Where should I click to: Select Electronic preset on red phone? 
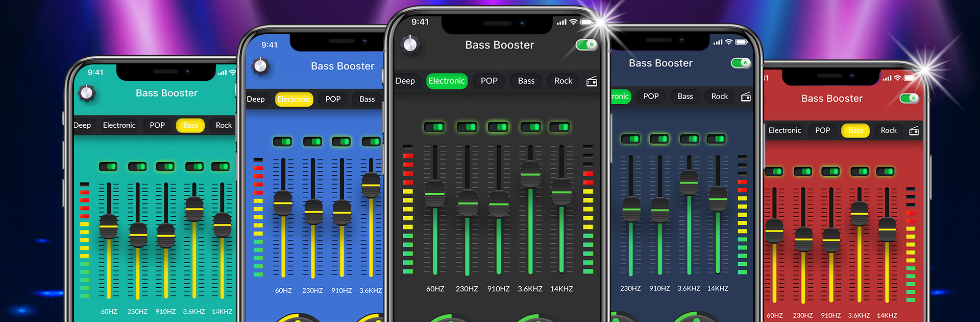(785, 130)
